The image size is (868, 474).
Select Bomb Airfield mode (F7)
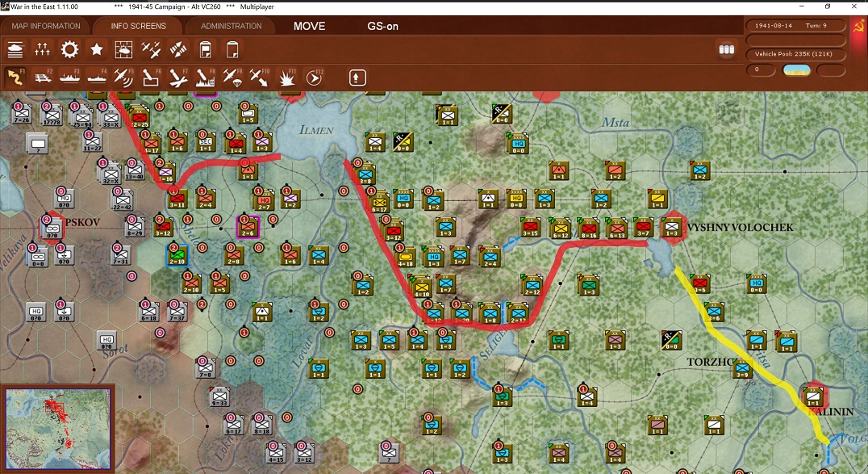[177, 78]
